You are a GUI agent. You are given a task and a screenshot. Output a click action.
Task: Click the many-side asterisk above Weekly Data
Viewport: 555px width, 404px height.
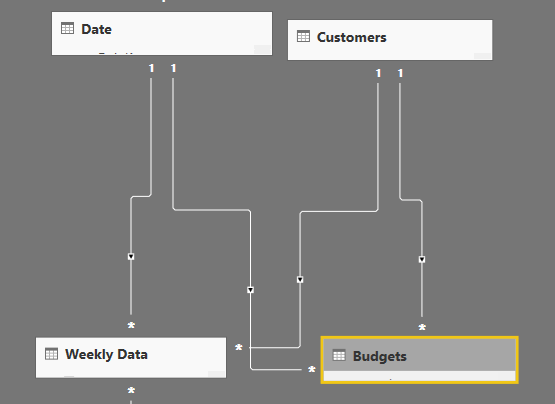131,325
